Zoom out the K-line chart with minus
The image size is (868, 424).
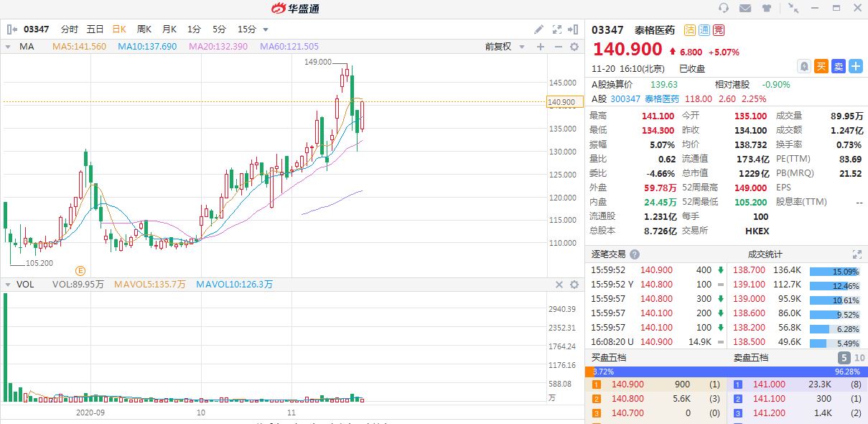tap(557, 47)
